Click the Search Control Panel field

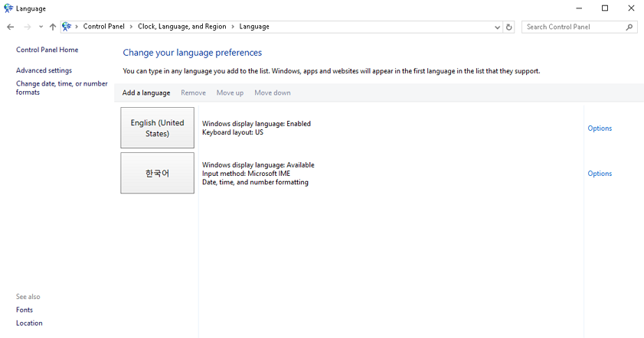(x=574, y=27)
